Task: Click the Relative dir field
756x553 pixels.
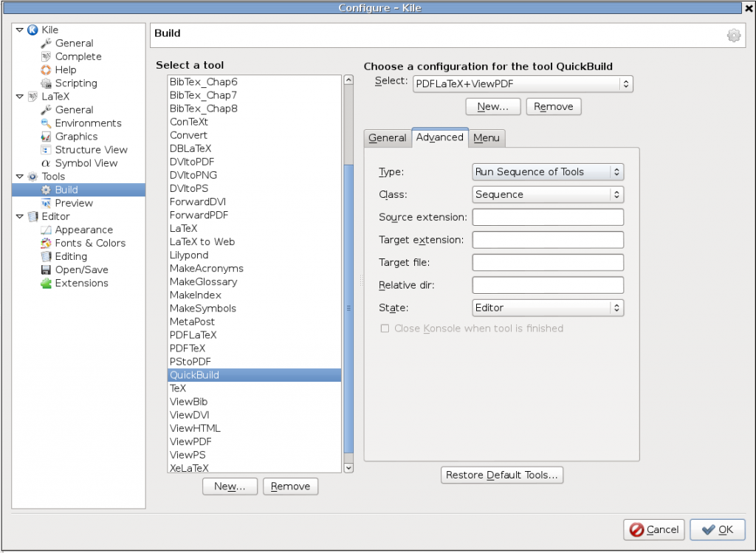Action: (548, 286)
